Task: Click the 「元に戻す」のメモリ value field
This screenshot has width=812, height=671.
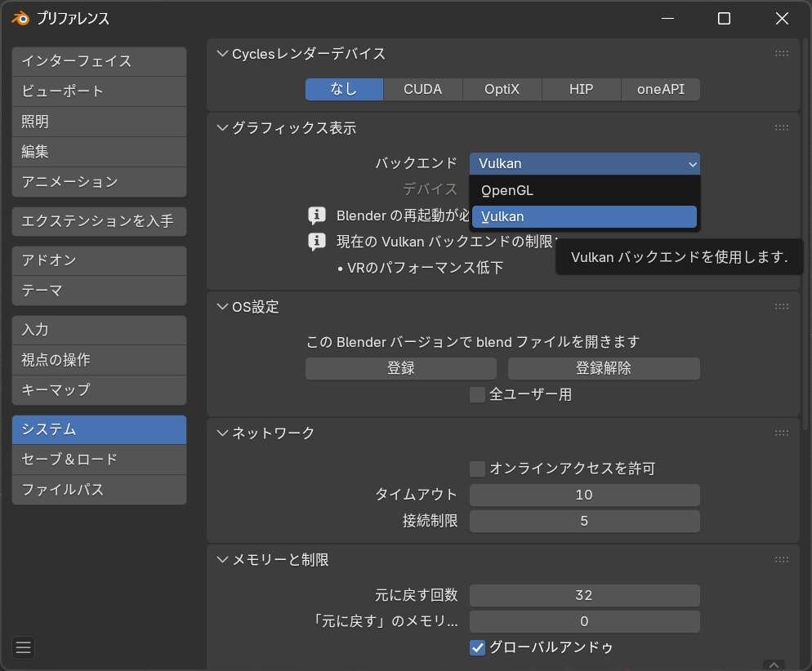Action: (x=585, y=621)
